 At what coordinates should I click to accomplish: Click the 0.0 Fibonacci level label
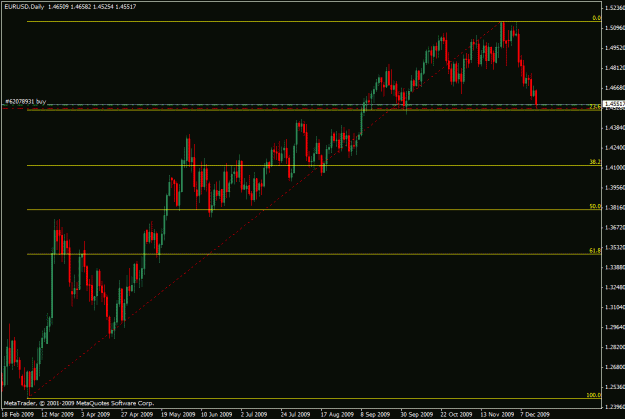pos(596,18)
